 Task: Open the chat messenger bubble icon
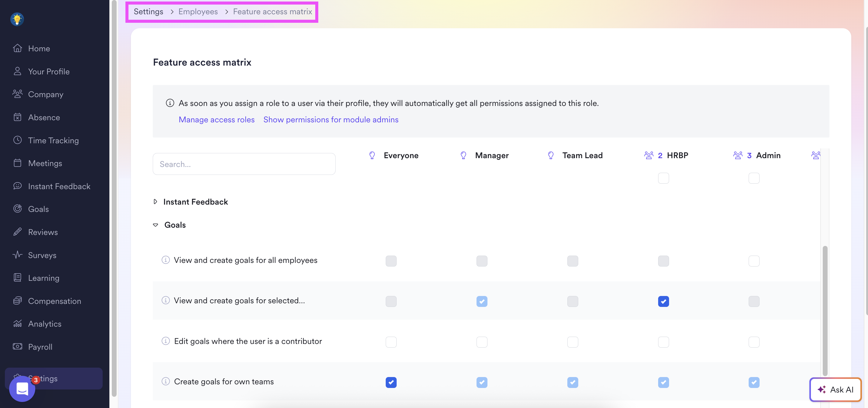[x=22, y=389]
